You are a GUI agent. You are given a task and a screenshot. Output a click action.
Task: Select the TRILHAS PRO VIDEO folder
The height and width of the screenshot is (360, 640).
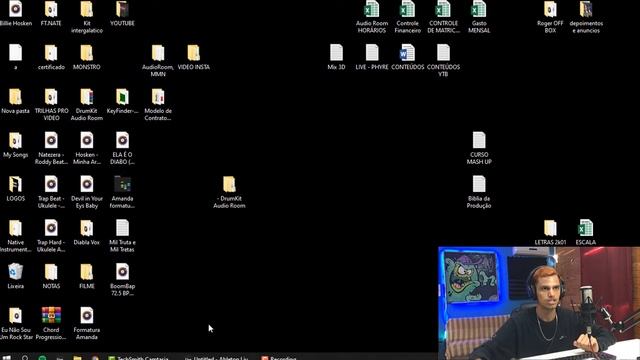[x=51, y=96]
